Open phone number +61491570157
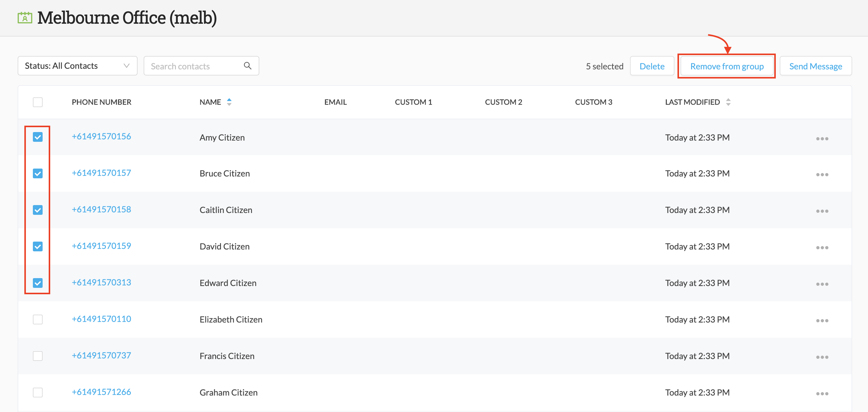The image size is (868, 412). pos(101,173)
